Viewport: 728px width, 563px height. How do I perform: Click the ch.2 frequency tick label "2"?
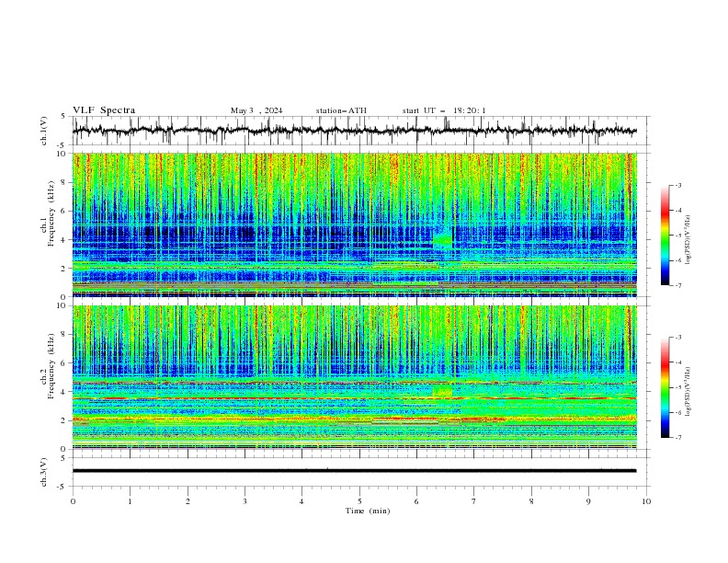[64, 420]
